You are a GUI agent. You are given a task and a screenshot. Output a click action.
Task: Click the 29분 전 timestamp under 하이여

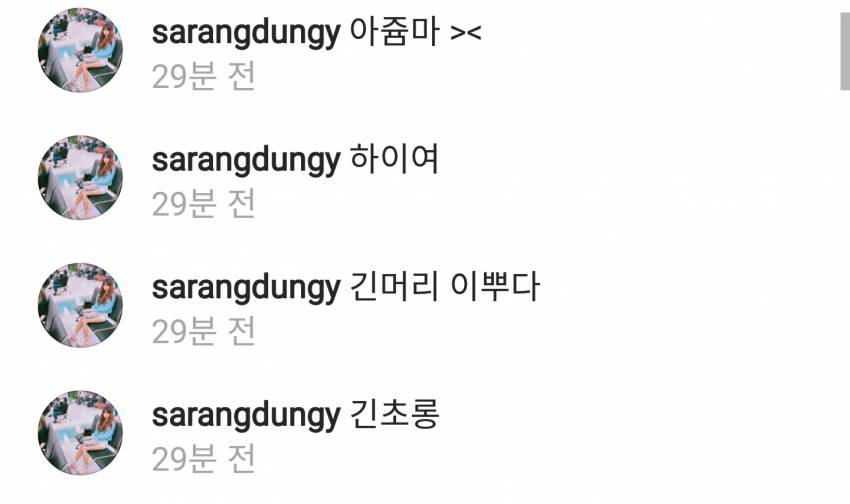pos(203,204)
